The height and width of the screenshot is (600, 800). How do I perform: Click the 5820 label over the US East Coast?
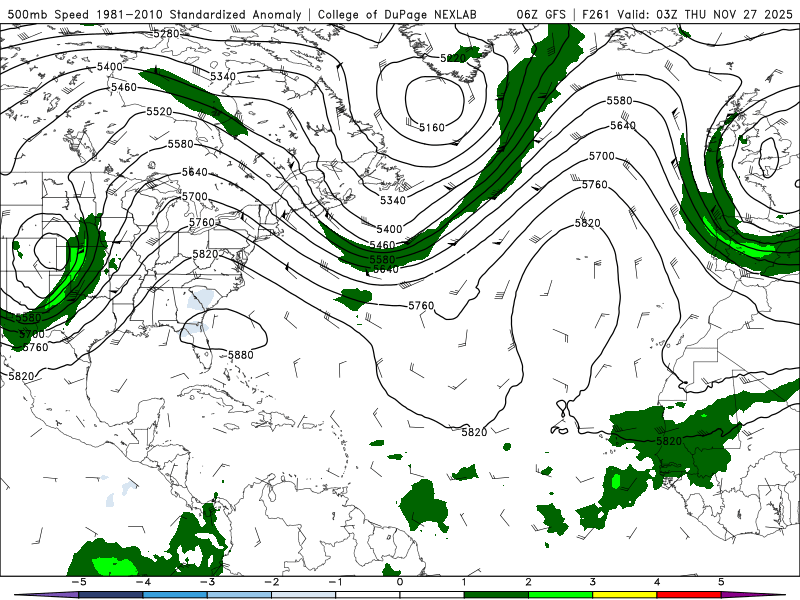(205, 254)
